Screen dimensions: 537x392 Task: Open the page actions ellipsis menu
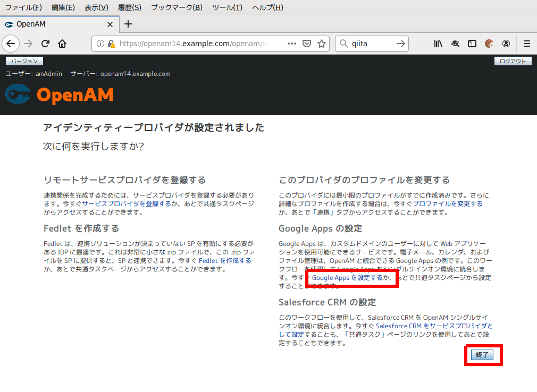tap(291, 44)
